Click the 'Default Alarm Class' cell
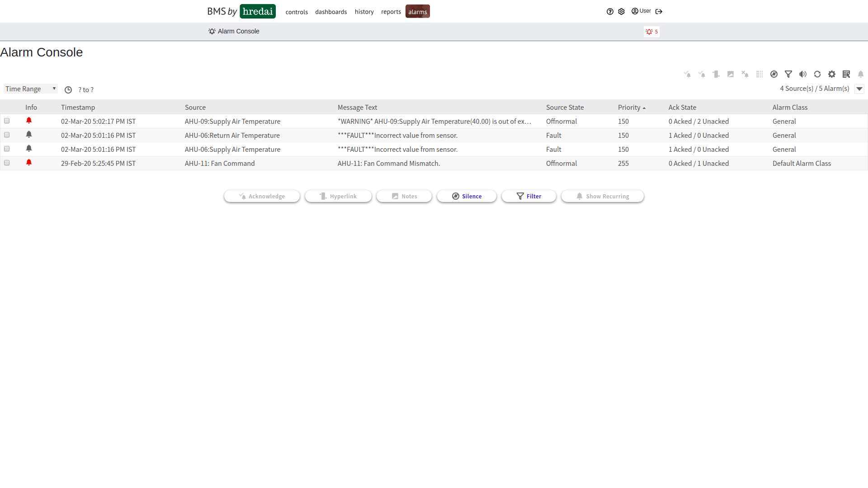This screenshot has width=868, height=488. 802,164
